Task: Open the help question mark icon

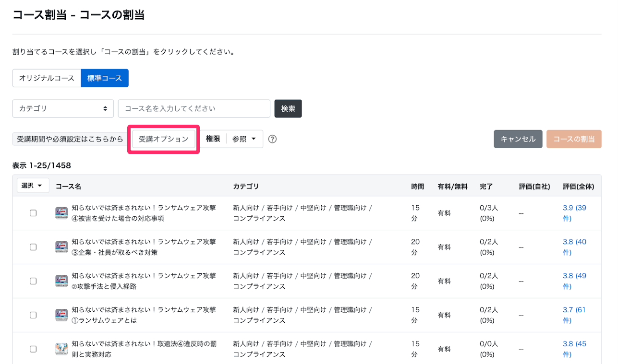Action: pyautogui.click(x=272, y=139)
